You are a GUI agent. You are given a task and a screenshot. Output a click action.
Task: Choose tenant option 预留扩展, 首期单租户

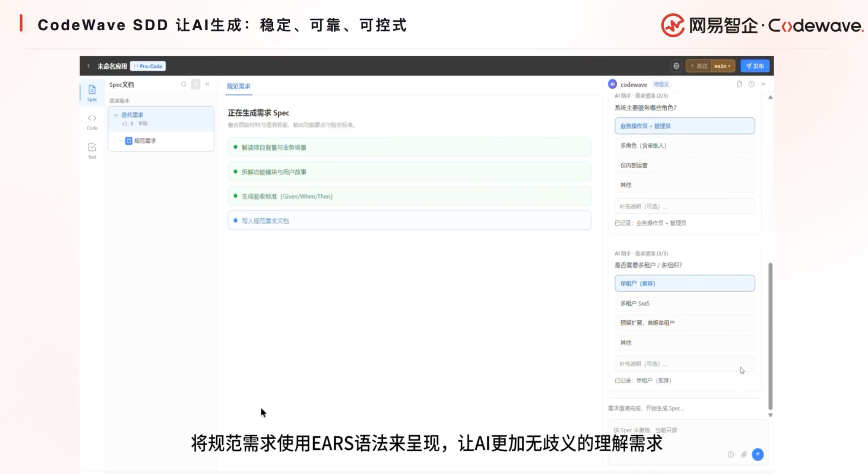[684, 323]
